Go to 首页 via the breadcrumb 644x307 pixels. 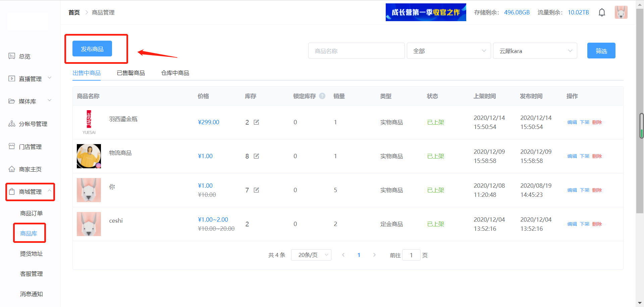pyautogui.click(x=74, y=12)
